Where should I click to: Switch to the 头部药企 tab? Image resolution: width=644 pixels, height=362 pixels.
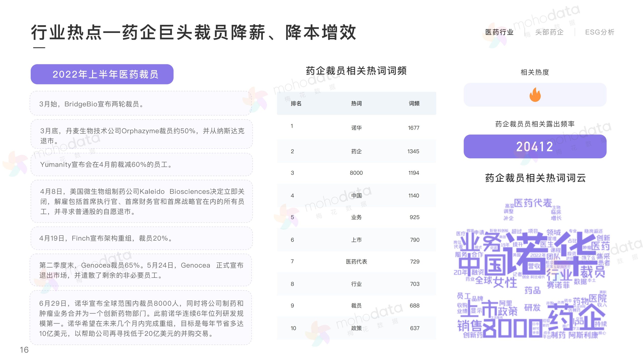[x=549, y=32]
